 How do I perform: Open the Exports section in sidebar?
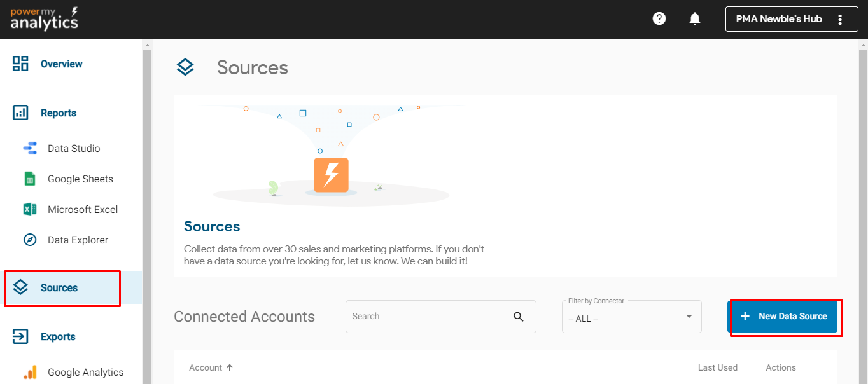click(59, 336)
